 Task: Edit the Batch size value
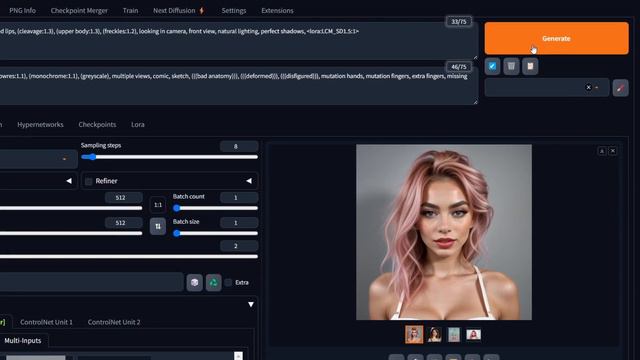239,223
